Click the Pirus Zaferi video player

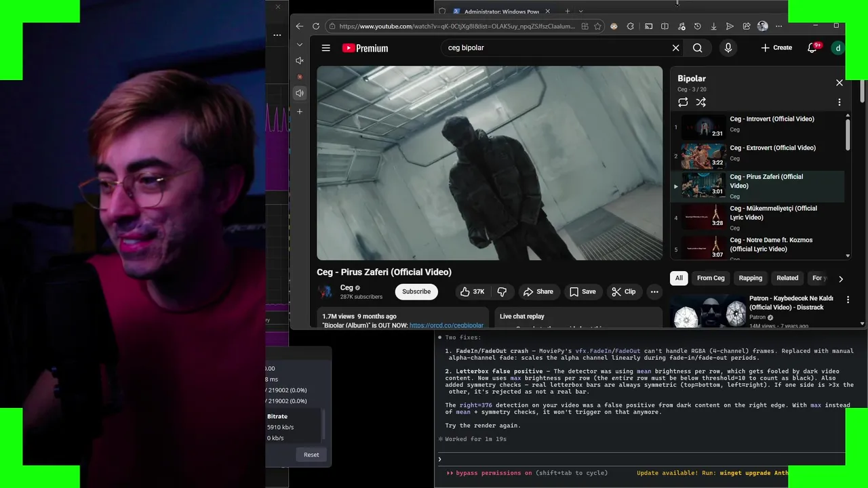click(x=490, y=163)
